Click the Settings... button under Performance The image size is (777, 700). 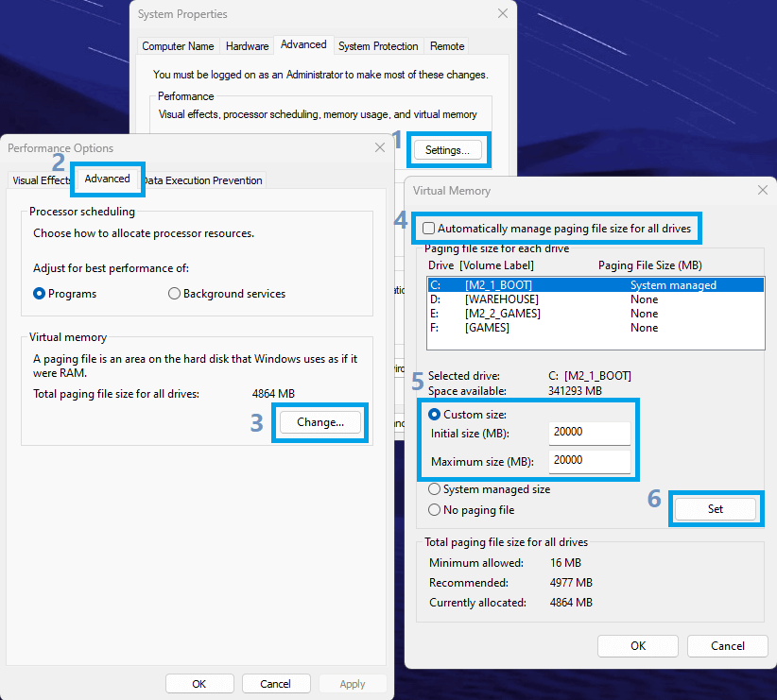[447, 150]
